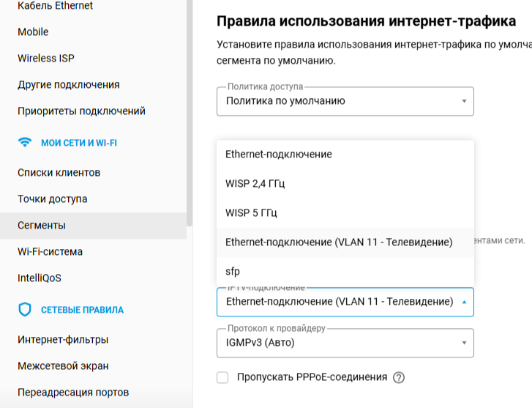The width and height of the screenshot is (532, 408).
Task: Click the sidebar vertical scrollbar
Action: 190,112
